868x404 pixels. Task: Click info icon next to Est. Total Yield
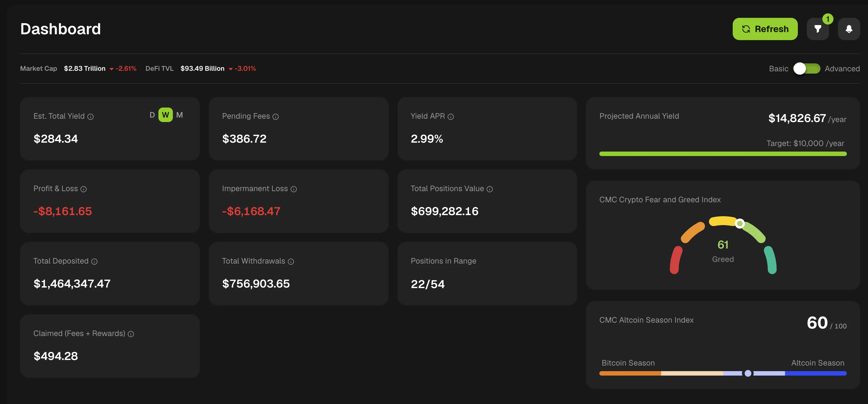[x=90, y=117]
